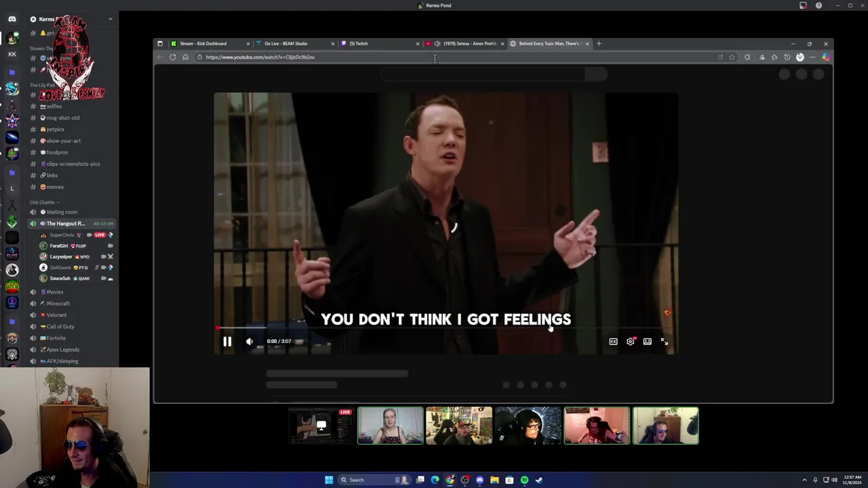Select the man in sunglasses video tile

click(x=665, y=426)
